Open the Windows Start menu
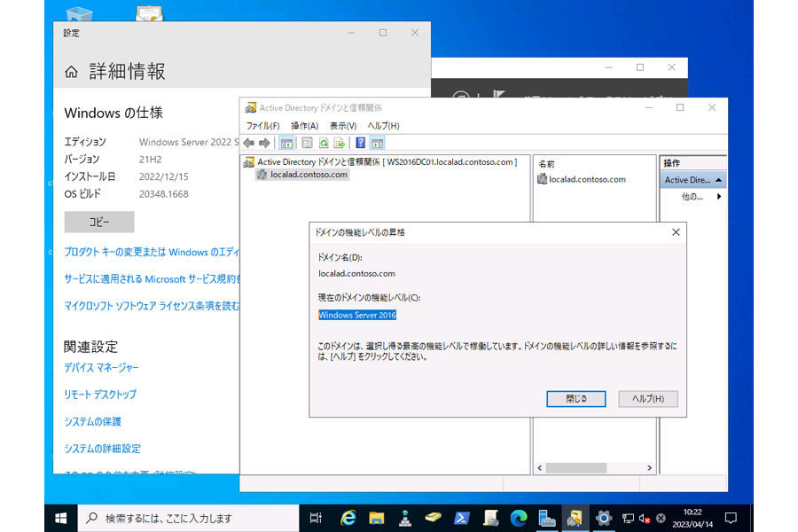The width and height of the screenshot is (798, 532). [x=60, y=518]
